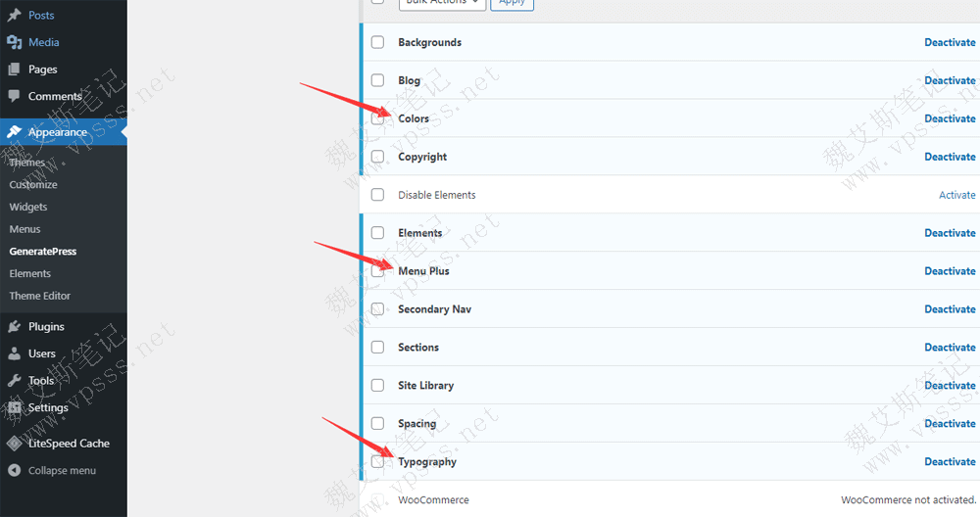Click the LiteSpeed Cache diamond icon

(x=14, y=444)
